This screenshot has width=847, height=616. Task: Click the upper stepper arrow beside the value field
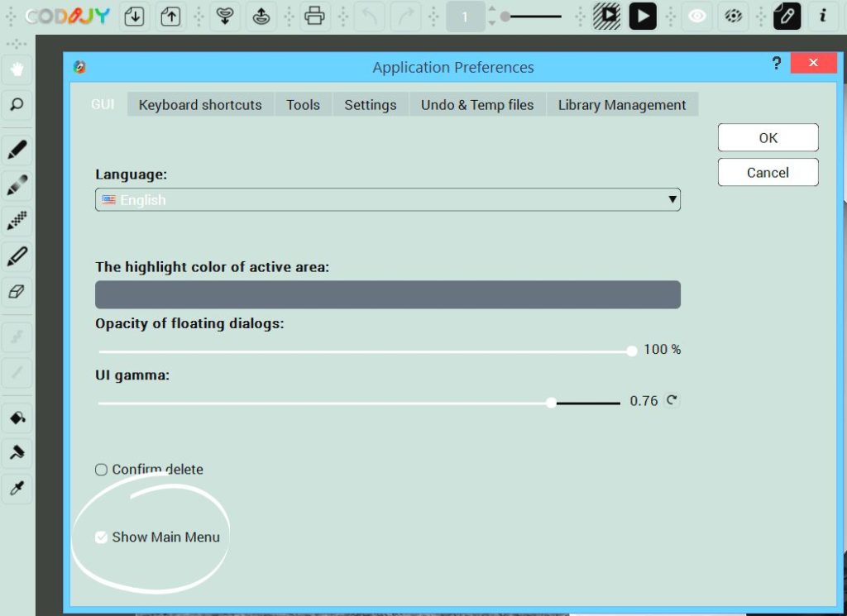491,11
